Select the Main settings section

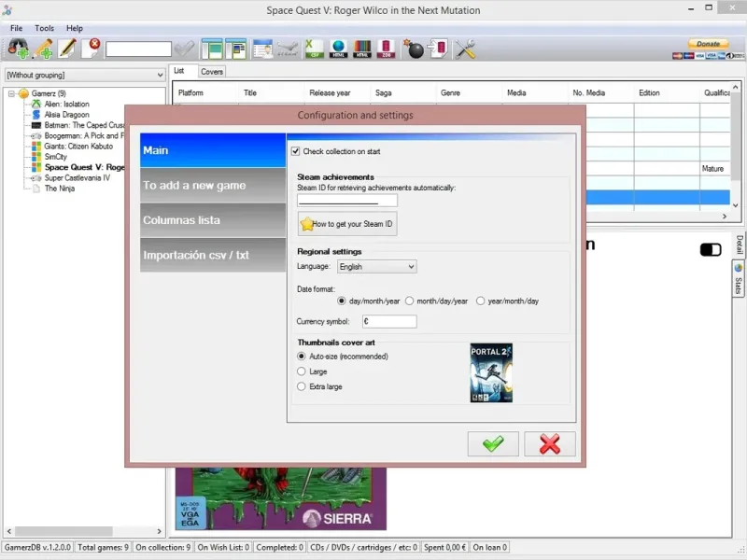click(x=213, y=150)
